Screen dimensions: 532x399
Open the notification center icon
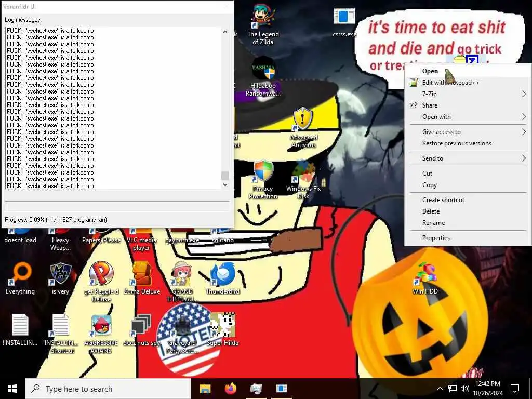tap(515, 389)
